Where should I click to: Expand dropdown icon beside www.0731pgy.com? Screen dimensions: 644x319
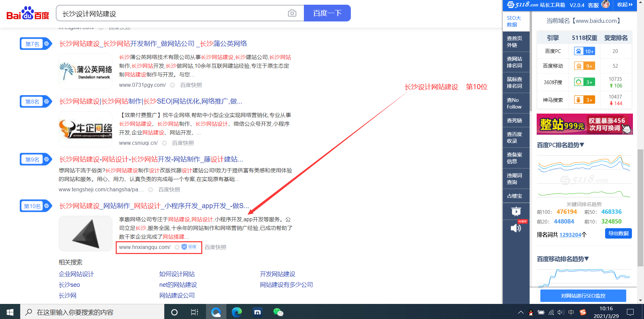(172, 85)
